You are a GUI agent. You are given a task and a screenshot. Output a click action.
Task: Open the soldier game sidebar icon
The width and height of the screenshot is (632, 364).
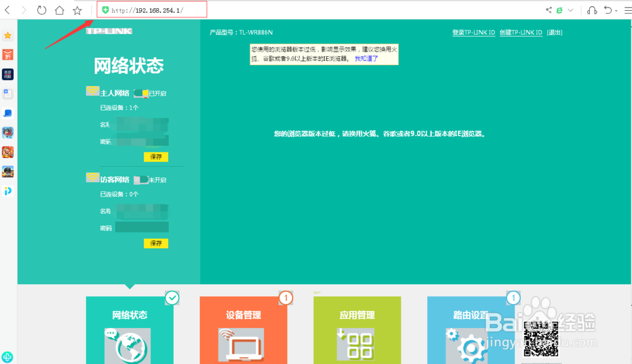pos(8,172)
